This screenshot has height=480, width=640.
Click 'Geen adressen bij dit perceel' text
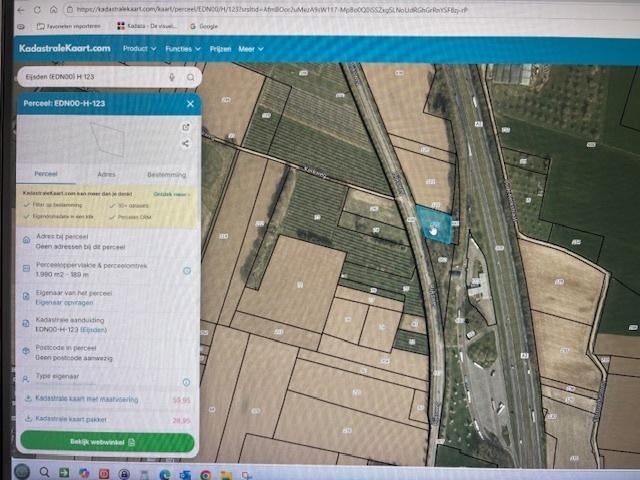[80, 247]
